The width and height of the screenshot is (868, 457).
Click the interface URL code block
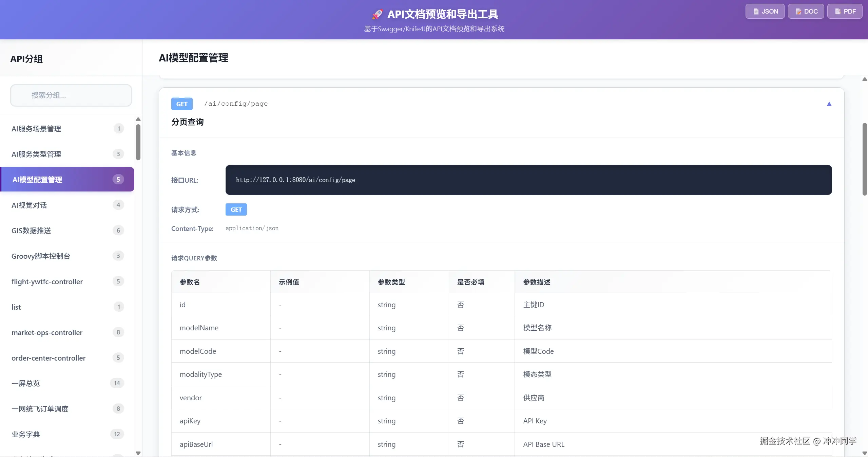tap(528, 180)
